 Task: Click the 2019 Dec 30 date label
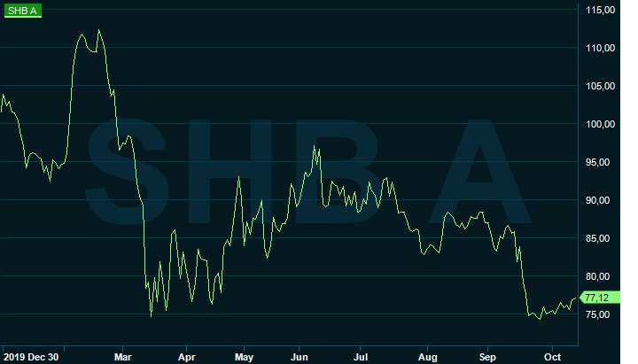tap(31, 357)
